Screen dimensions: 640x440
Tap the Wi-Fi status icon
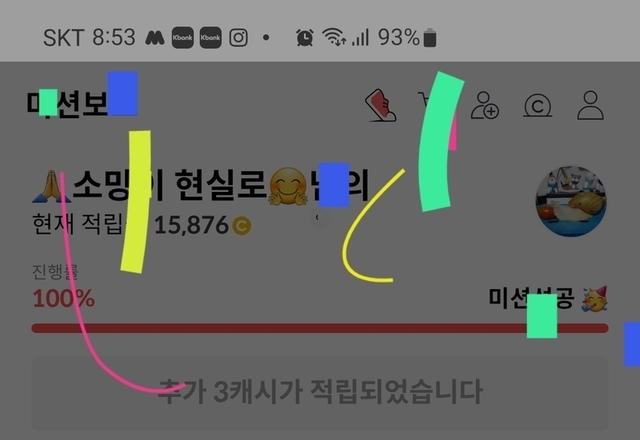(x=334, y=37)
